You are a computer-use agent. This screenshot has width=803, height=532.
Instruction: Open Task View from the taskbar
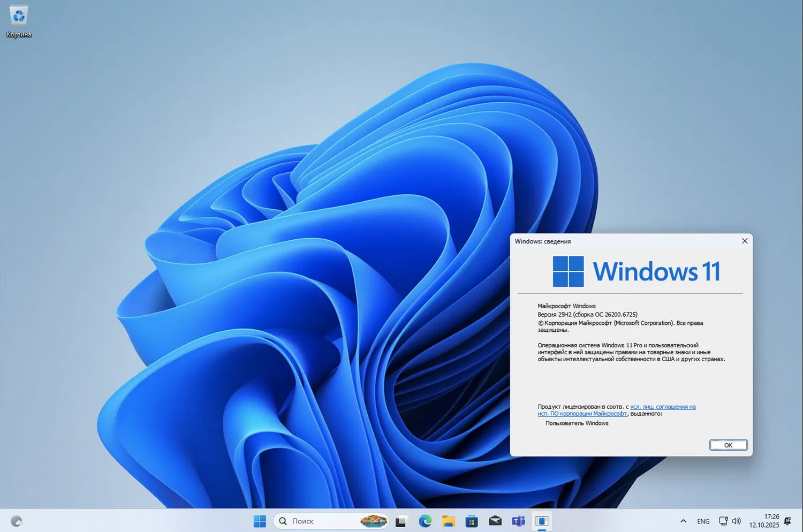[x=400, y=521]
